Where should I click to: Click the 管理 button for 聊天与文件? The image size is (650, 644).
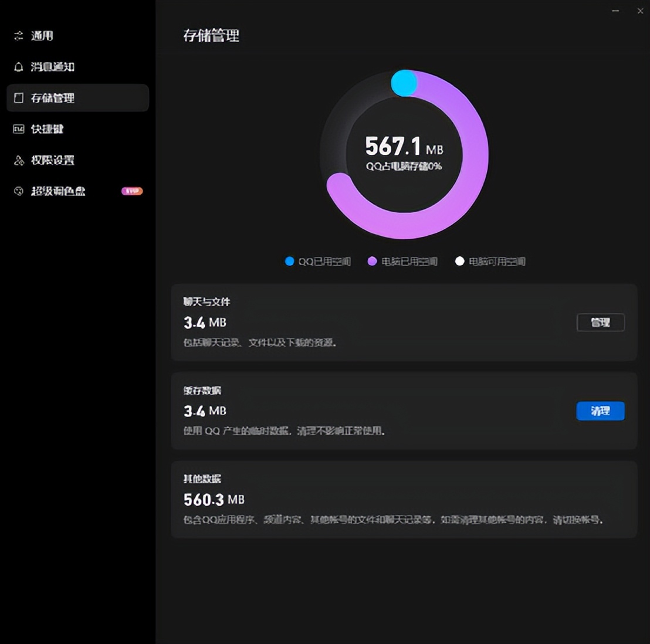click(601, 323)
